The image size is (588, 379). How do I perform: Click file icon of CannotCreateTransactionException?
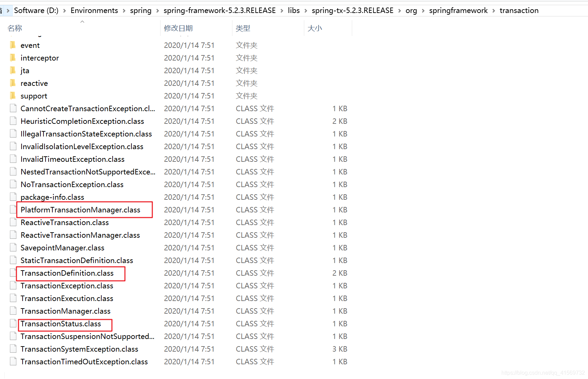(x=13, y=108)
